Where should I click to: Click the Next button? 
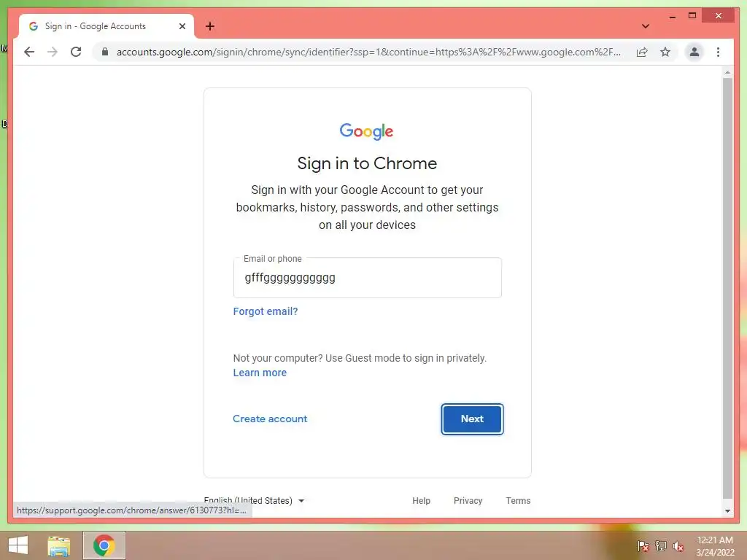pyautogui.click(x=472, y=419)
